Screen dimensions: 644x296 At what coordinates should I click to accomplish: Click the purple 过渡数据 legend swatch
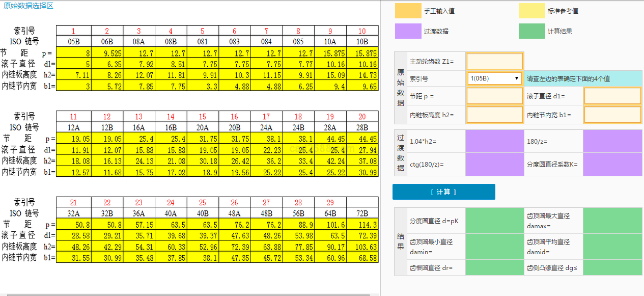coord(408,31)
